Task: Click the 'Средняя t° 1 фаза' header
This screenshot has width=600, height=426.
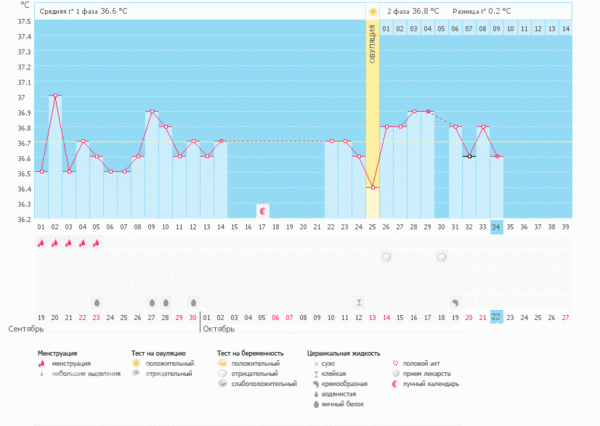Action: pyautogui.click(x=85, y=11)
